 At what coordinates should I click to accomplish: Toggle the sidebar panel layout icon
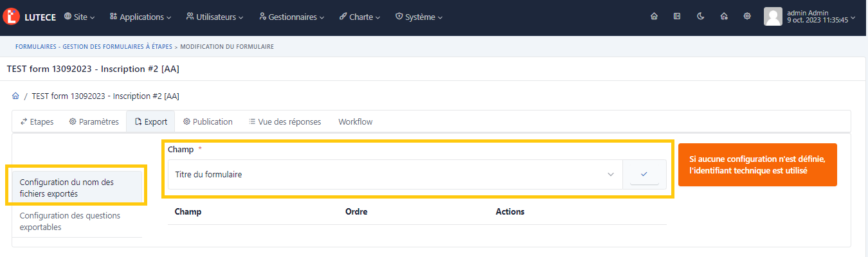pyautogui.click(x=677, y=17)
